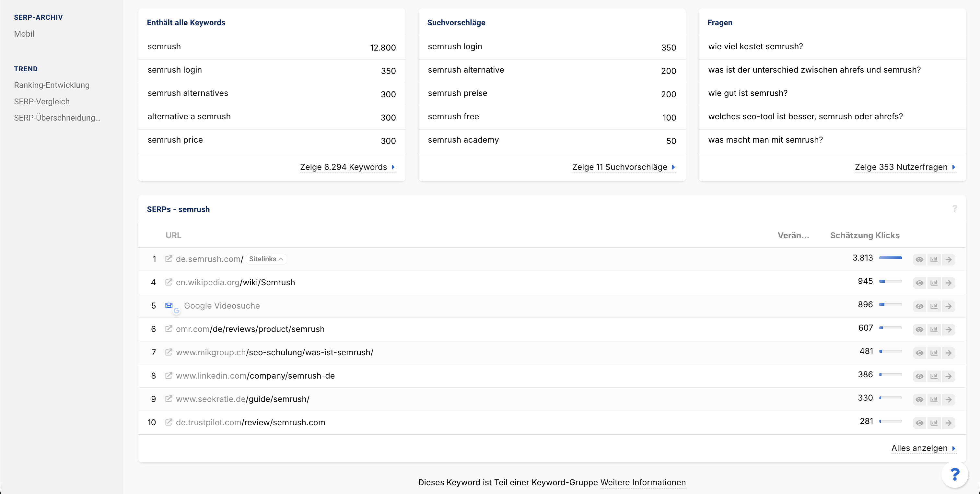Collapse the Sitelinks expander
This screenshot has height=494, width=980.
click(x=266, y=259)
